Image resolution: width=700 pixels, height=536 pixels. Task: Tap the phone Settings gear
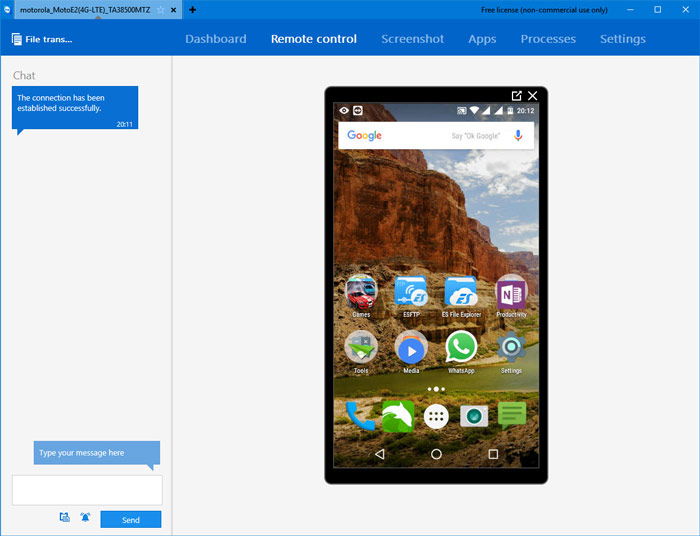(511, 347)
